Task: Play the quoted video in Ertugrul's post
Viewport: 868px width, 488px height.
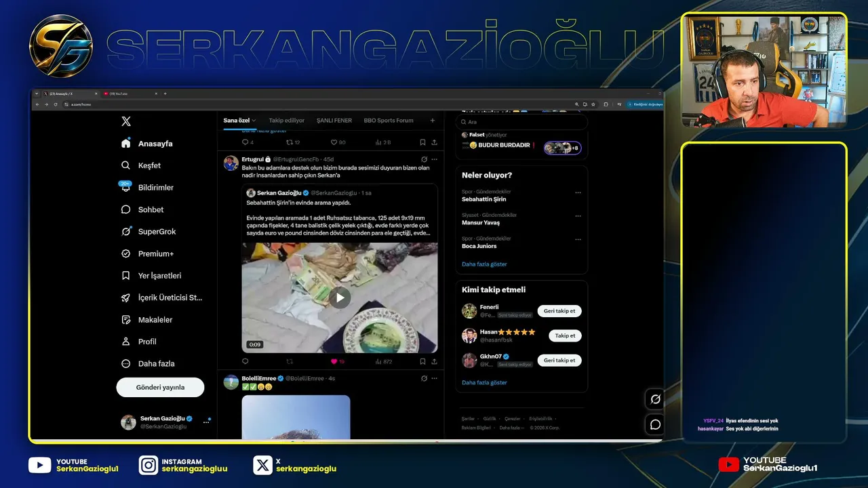Action: click(340, 297)
